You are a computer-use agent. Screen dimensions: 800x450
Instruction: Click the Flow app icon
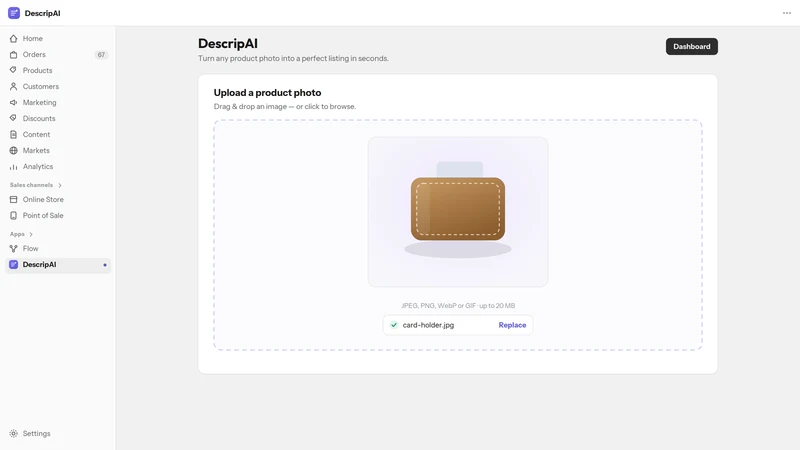14,248
